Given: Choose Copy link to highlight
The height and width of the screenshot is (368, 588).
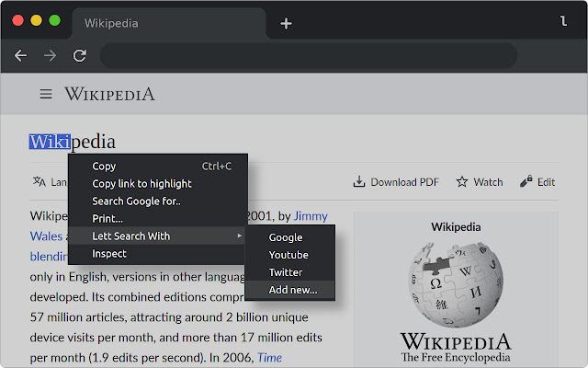Looking at the screenshot, I should 141,184.
